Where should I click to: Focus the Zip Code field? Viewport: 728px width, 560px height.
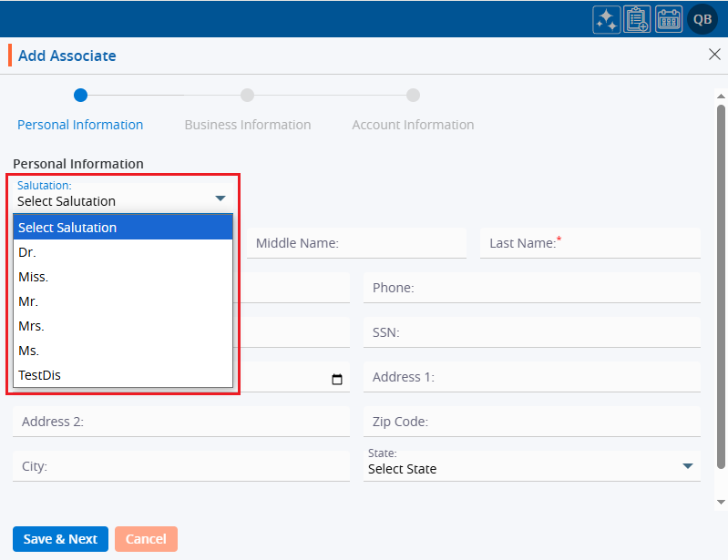531,422
